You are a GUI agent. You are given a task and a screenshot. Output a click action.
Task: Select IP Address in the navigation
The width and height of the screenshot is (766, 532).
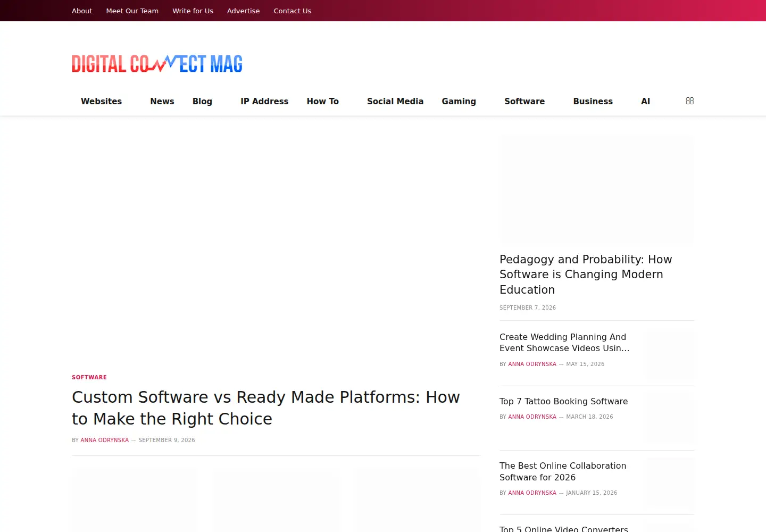[x=264, y=101]
